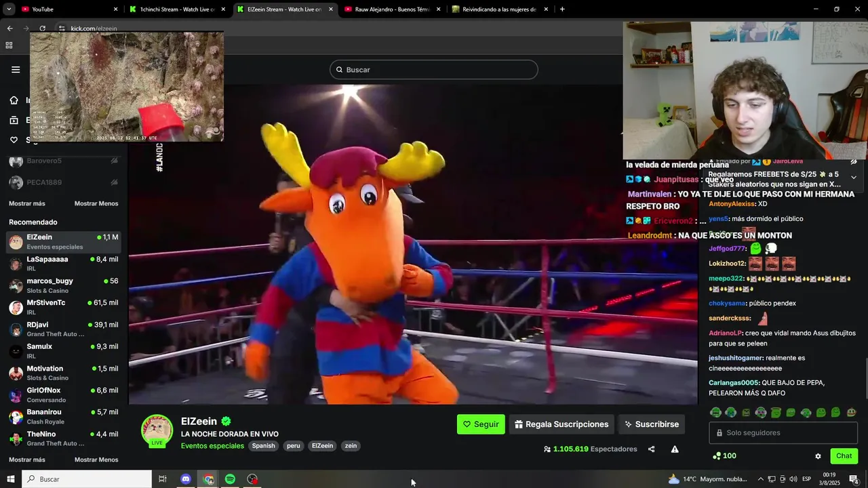Switch to the 1chinchi Stream tab
The image size is (868, 488).
point(178,9)
